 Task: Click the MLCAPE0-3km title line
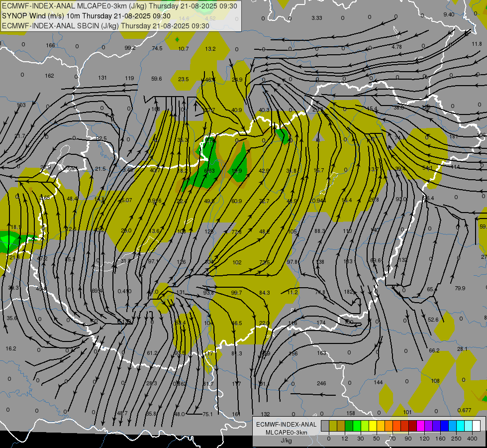coord(119,6)
